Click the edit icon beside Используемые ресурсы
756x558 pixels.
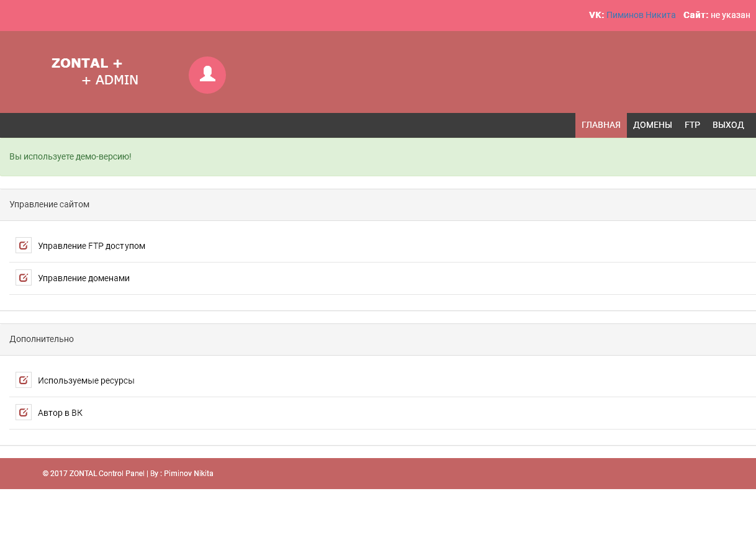point(24,380)
